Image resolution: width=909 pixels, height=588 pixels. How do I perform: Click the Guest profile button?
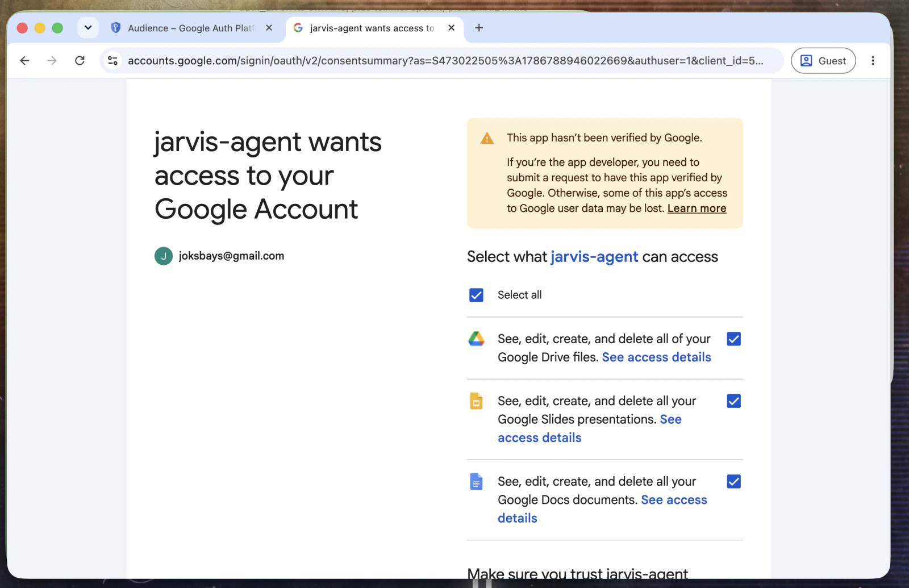(823, 61)
